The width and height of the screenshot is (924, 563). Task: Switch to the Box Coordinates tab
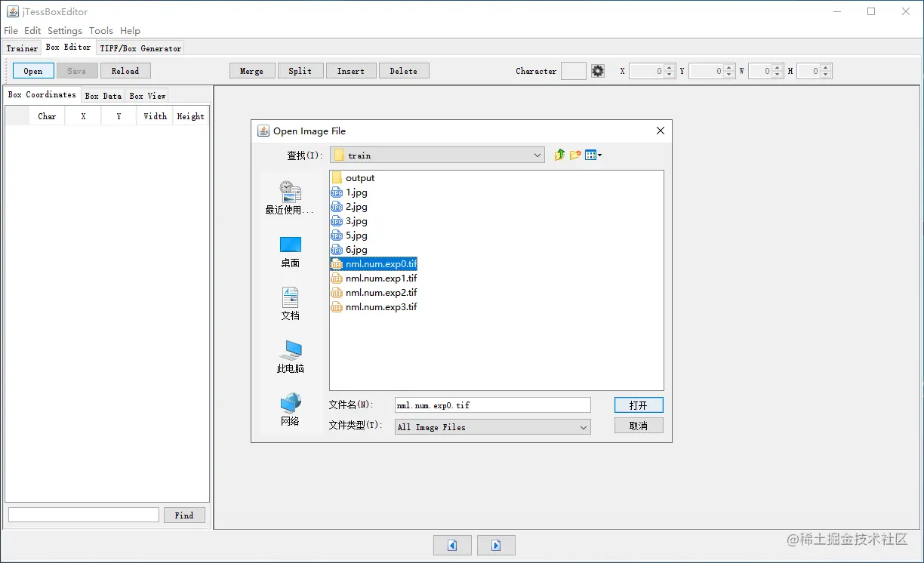click(x=42, y=95)
